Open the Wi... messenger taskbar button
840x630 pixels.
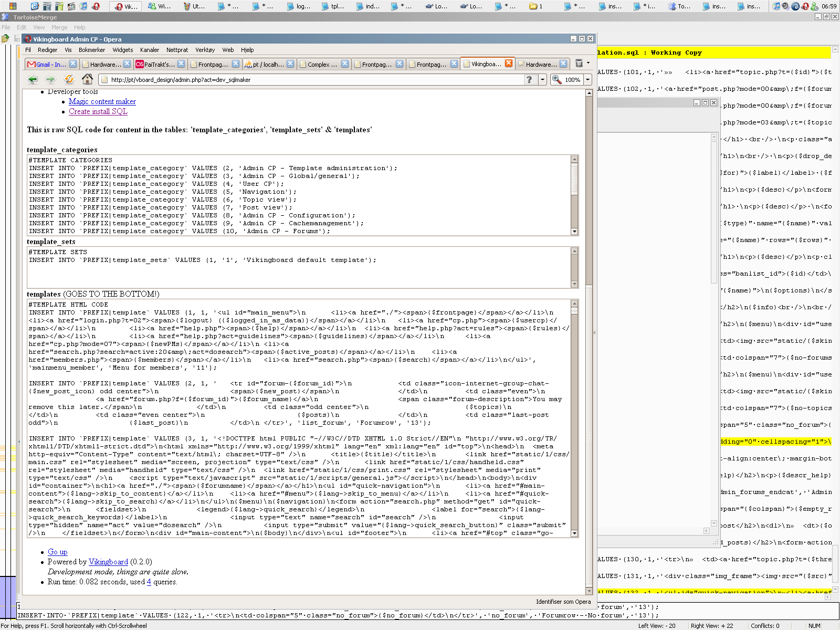[x=159, y=6]
